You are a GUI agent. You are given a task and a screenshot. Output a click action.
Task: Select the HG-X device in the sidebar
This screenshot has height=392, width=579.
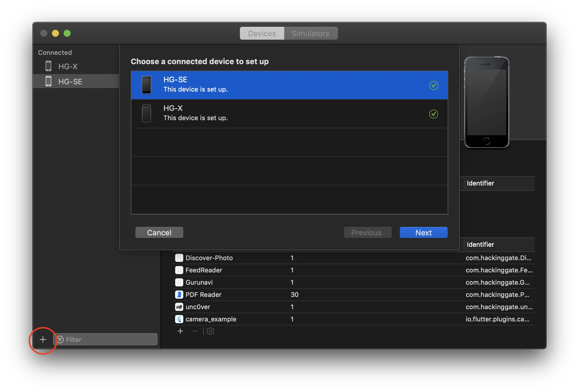[68, 66]
